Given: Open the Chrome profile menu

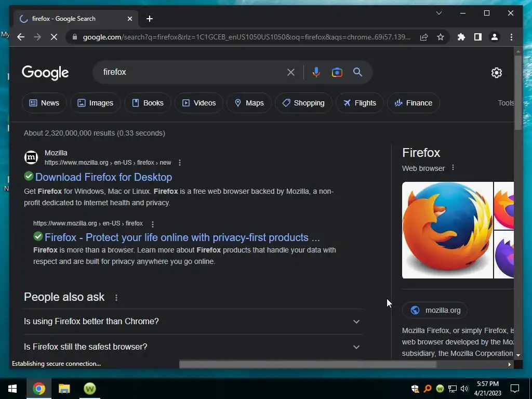Looking at the screenshot, I should (x=495, y=37).
